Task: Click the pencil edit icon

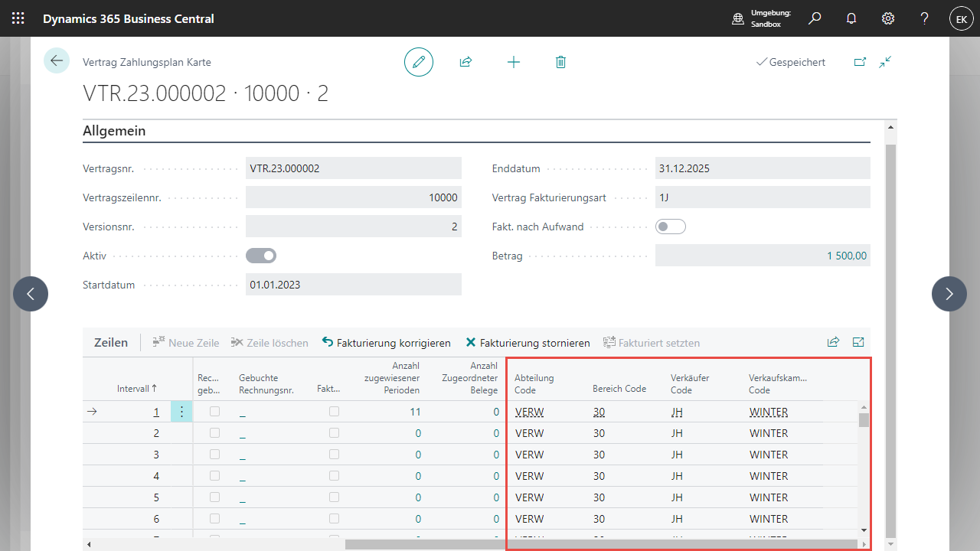Action: (419, 62)
